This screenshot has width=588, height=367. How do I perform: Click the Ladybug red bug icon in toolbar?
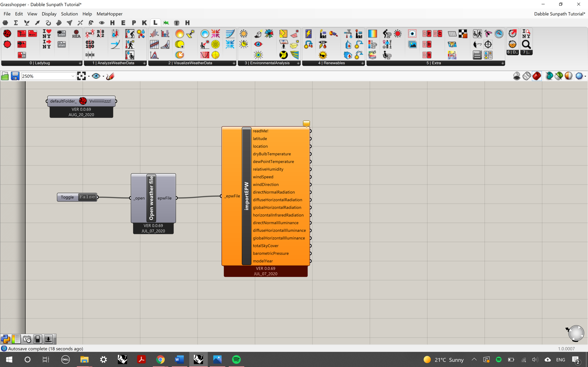[x=7, y=34]
